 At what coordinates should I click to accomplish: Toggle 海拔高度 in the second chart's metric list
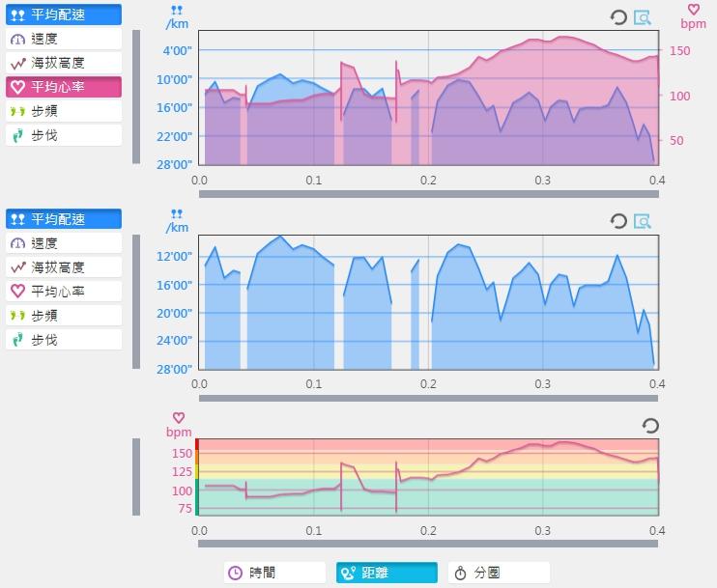pos(64,267)
